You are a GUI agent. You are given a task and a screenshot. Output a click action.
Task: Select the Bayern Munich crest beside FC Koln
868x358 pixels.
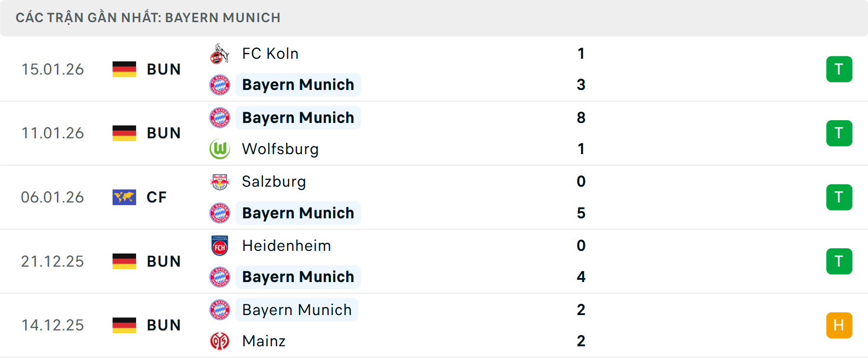220,85
